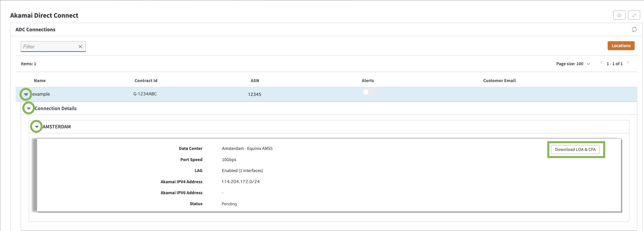The height and width of the screenshot is (231, 644).
Task: Download LOA & CFA document
Action: pos(575,150)
